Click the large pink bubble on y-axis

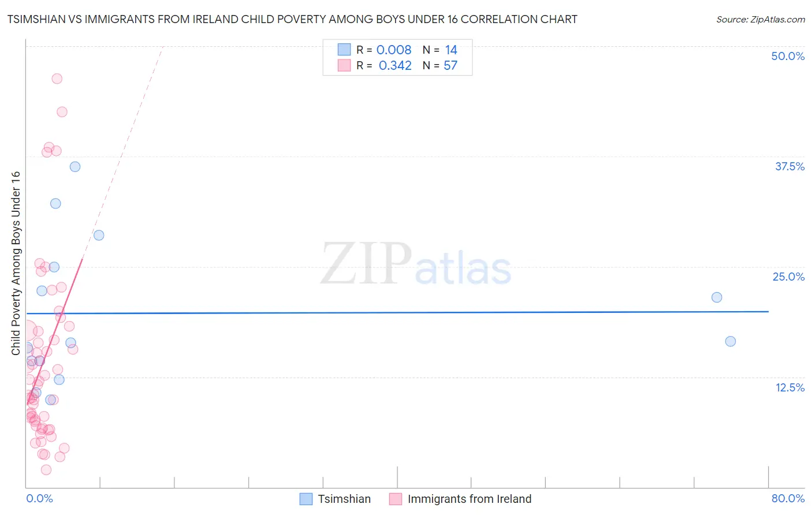point(25,331)
